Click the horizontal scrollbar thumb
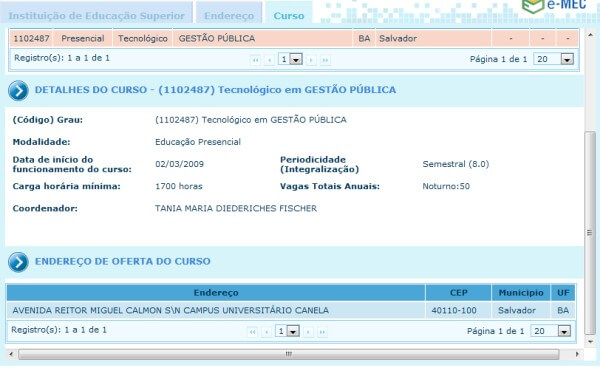600x368 pixels. click(x=289, y=354)
